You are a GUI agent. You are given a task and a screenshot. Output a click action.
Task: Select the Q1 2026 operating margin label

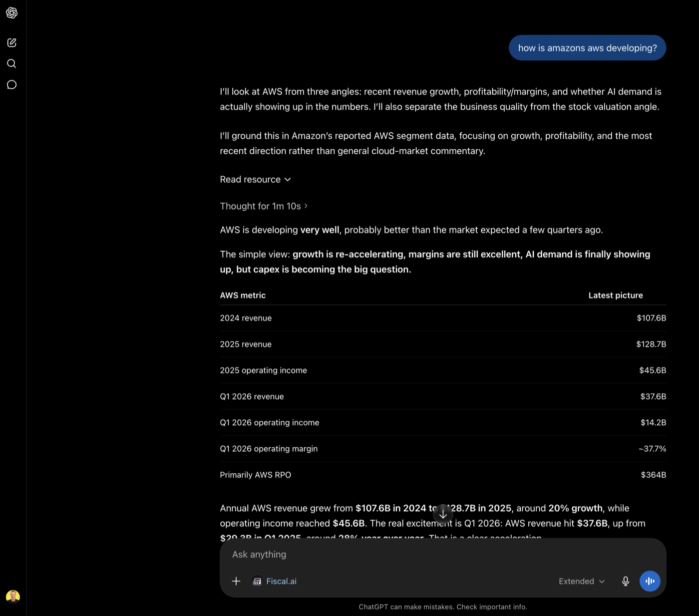269,448
